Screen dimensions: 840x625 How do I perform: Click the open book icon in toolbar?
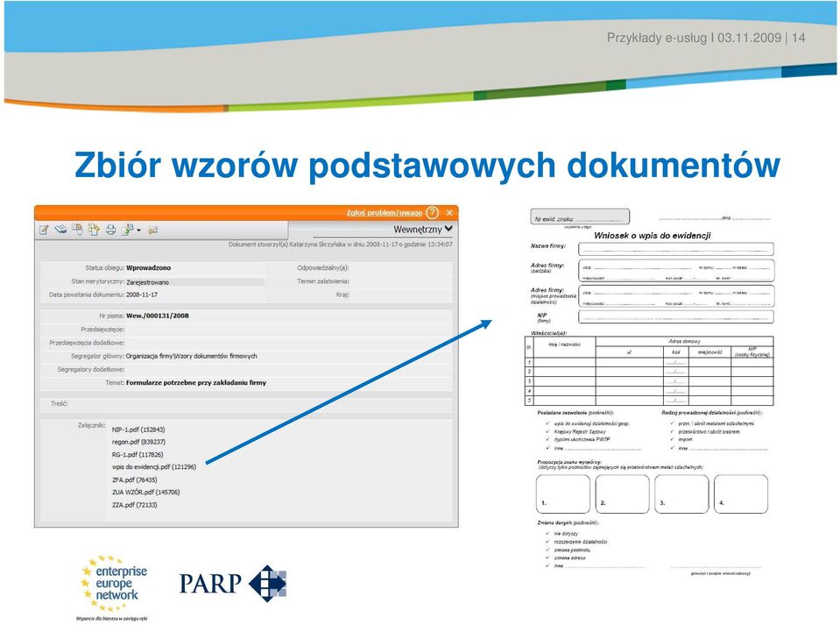click(60, 230)
